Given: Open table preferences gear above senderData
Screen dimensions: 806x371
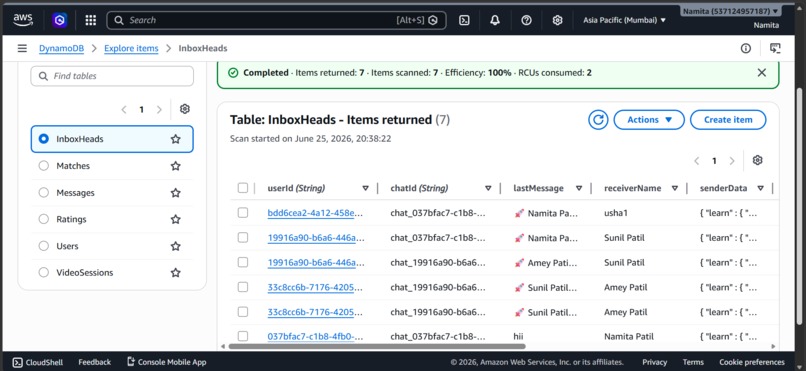Looking at the screenshot, I should (x=757, y=160).
